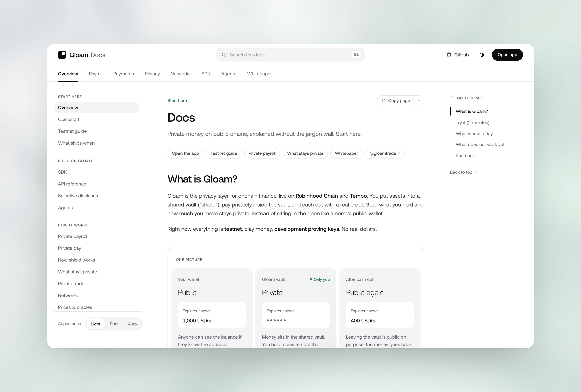
Task: Click the Open app button
Action: coord(507,55)
